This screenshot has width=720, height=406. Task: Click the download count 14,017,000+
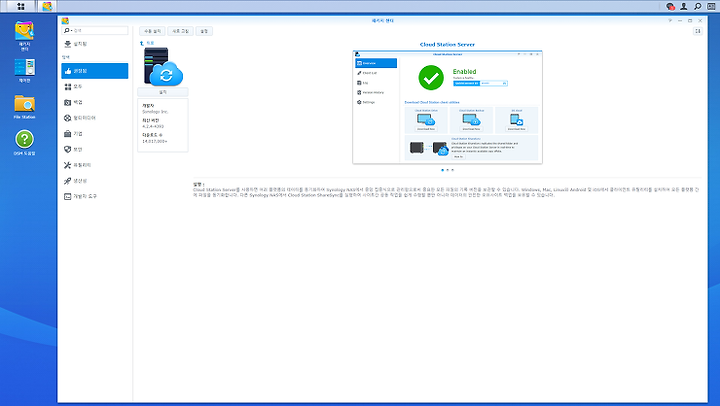point(155,141)
